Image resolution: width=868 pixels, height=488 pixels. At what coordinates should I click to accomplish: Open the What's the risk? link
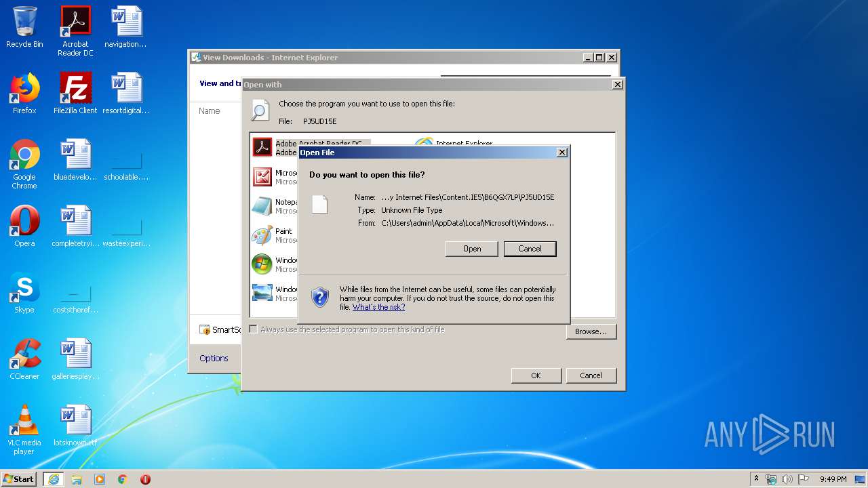(378, 307)
